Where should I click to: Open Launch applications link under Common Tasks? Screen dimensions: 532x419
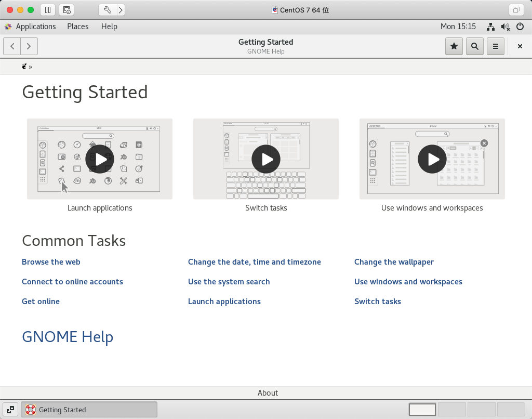pyautogui.click(x=224, y=302)
